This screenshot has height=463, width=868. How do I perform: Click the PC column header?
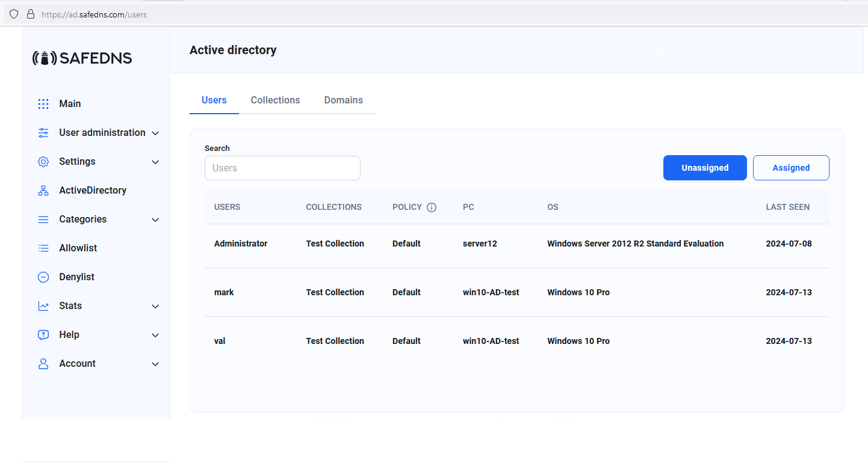pyautogui.click(x=468, y=207)
